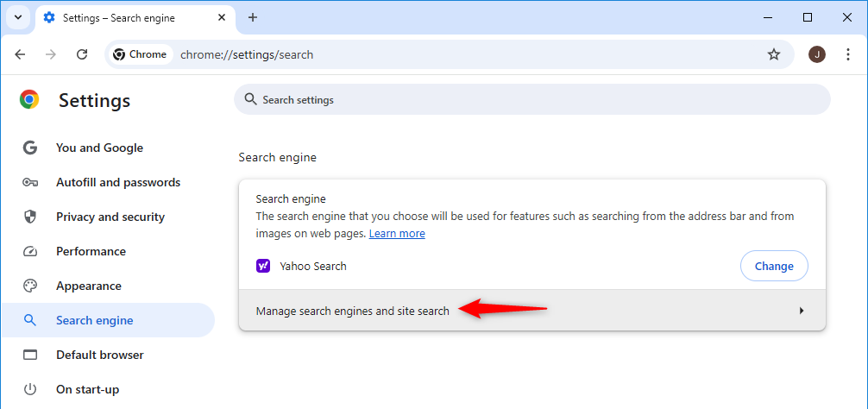Click the bookmark star icon
Viewport: 868px width, 409px height.
click(774, 54)
